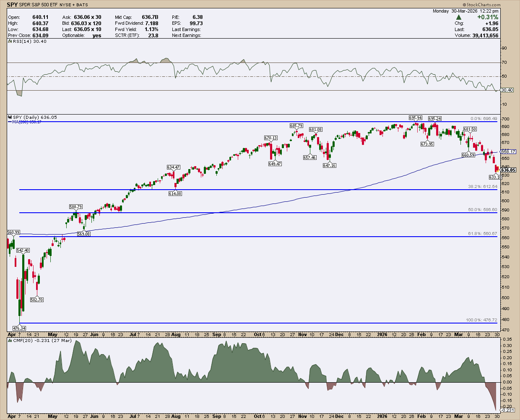Click the 'Last Earnings:' label
520x420 pixels.
click(x=186, y=29)
